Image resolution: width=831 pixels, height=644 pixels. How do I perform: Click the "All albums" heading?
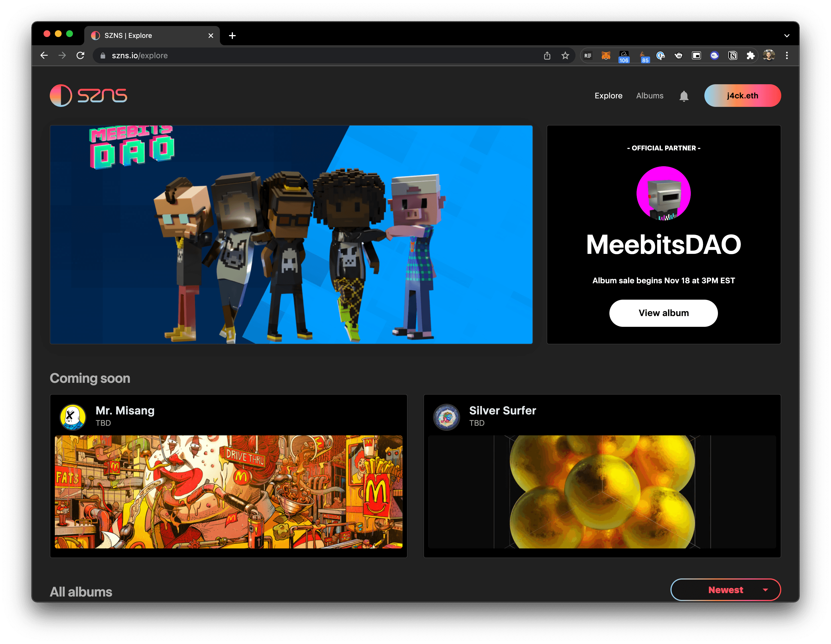point(81,592)
